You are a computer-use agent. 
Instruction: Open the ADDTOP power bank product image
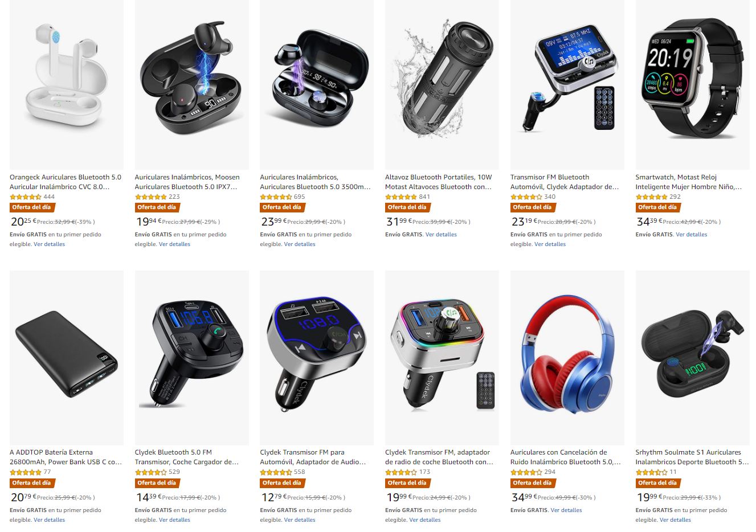click(x=67, y=358)
